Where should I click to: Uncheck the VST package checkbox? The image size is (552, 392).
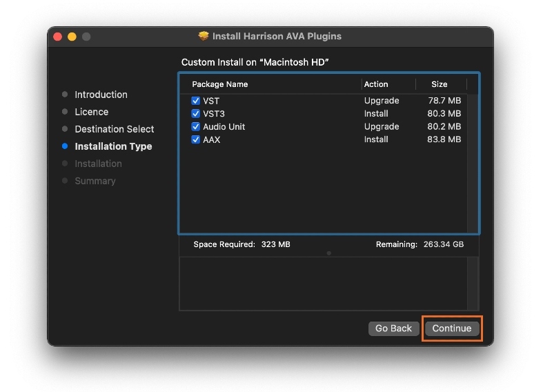coord(195,101)
